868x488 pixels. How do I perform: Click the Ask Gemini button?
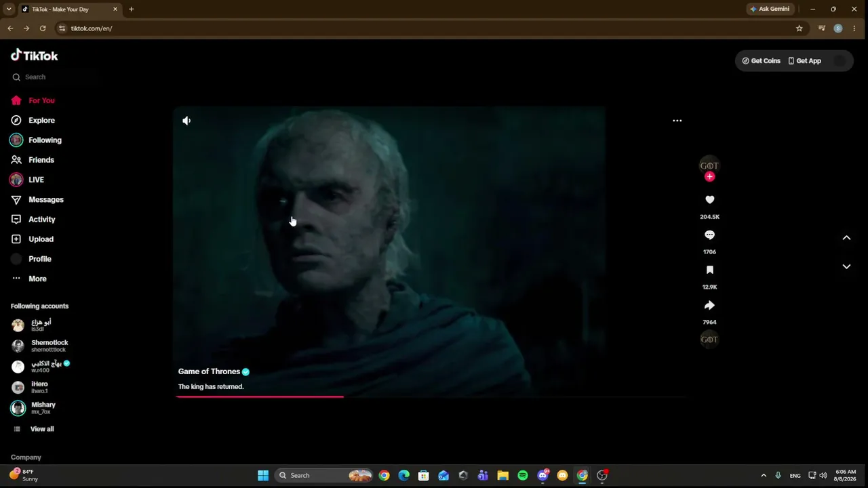[x=770, y=9]
